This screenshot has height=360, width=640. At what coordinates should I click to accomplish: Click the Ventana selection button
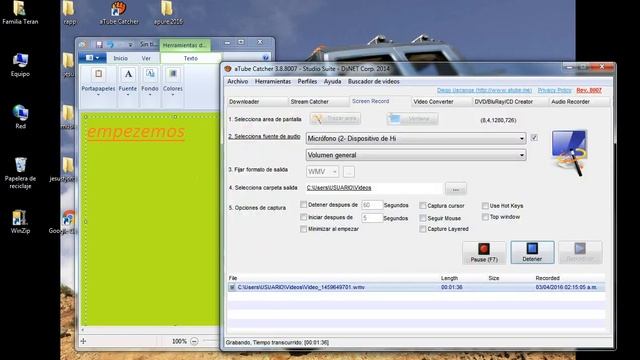(412, 119)
